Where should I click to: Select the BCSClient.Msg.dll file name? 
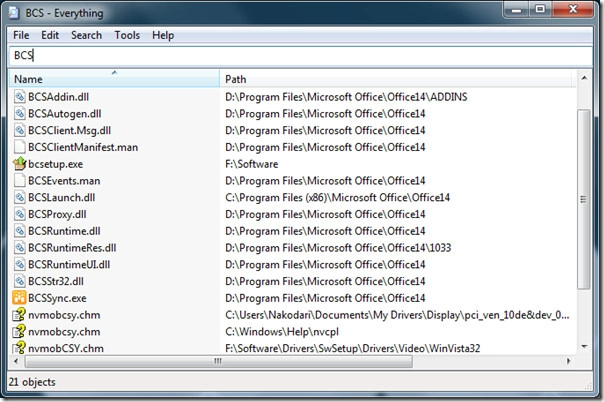(69, 130)
